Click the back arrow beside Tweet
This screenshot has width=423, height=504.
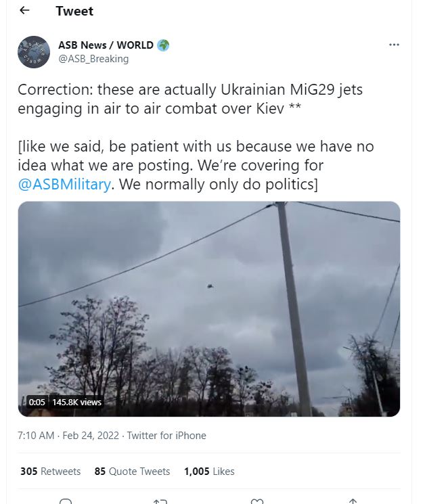coord(25,11)
